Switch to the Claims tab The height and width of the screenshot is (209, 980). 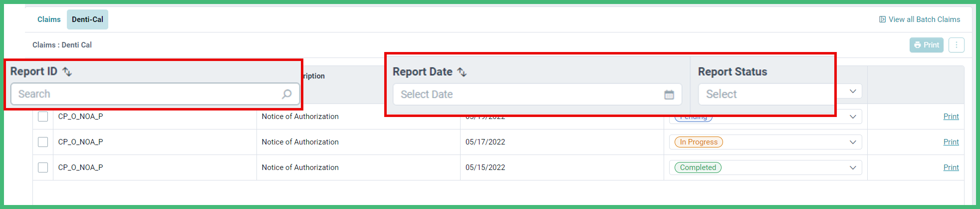[x=49, y=19]
